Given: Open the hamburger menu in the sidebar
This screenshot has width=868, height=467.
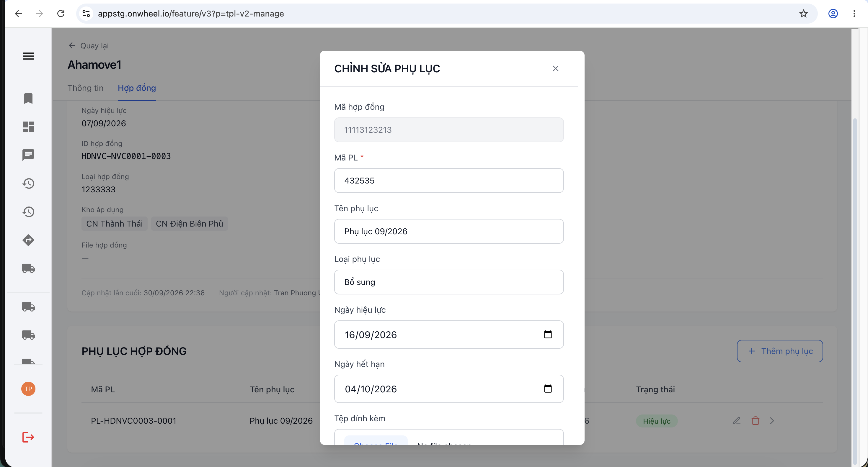Looking at the screenshot, I should [28, 56].
